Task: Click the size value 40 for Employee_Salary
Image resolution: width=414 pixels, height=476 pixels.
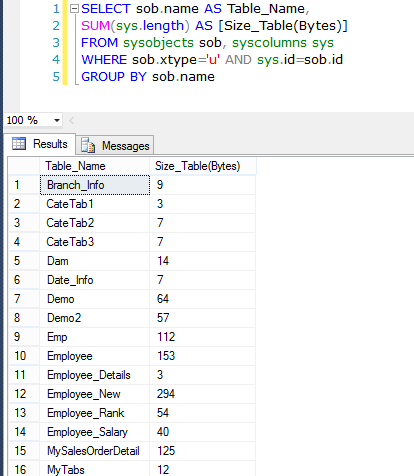Action: 203,432
